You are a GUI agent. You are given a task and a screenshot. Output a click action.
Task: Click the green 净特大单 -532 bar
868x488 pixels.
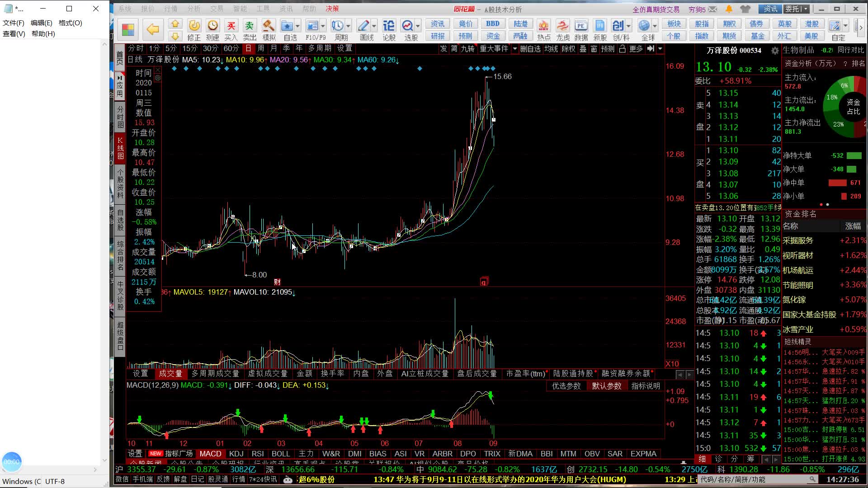click(x=854, y=155)
